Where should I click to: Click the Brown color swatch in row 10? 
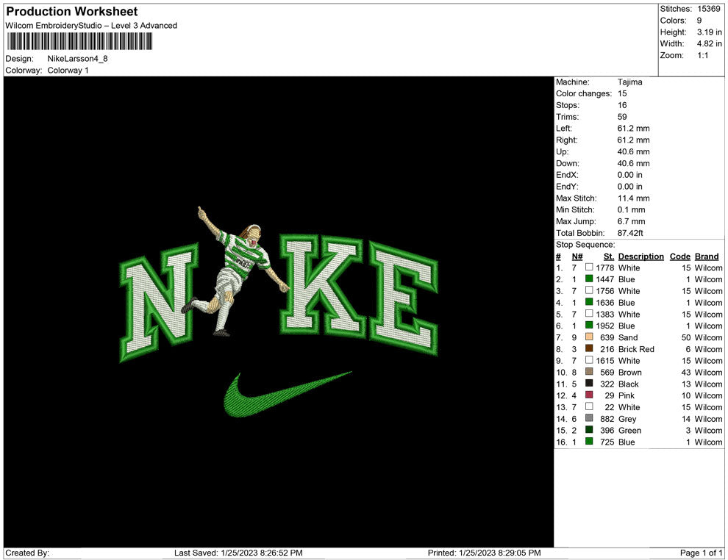(x=589, y=372)
